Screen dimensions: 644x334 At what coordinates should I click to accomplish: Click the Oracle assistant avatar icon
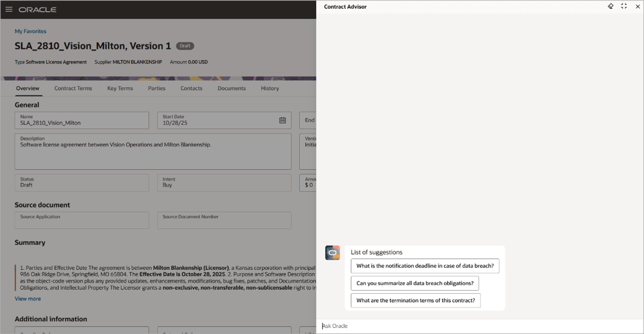(332, 252)
